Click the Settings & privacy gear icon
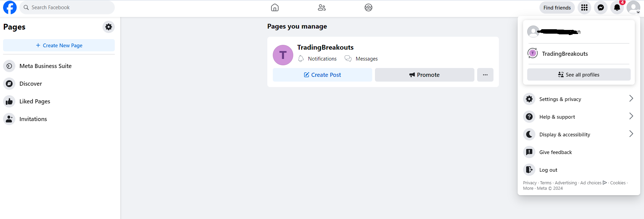The width and height of the screenshot is (644, 219). (x=529, y=99)
